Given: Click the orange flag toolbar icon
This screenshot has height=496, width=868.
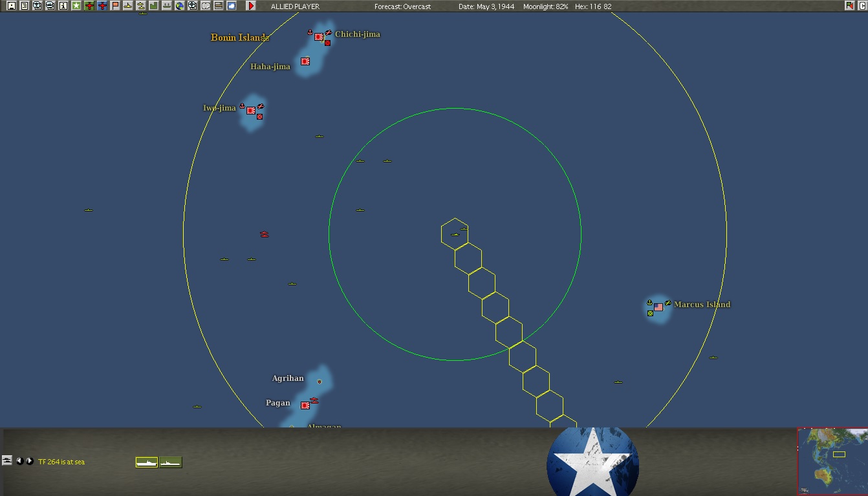Looking at the screenshot, I should (x=115, y=6).
